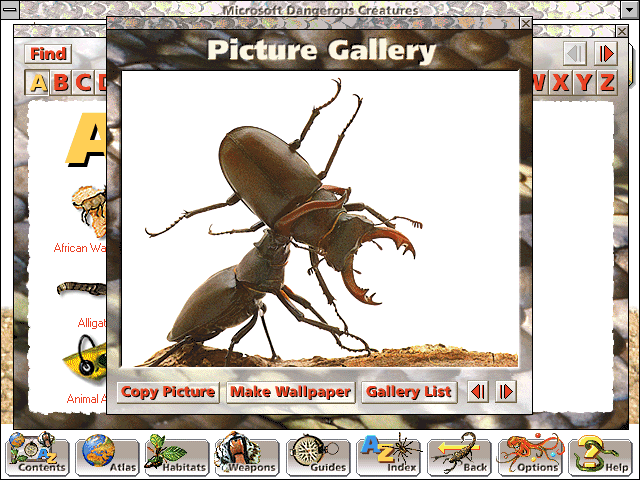Select letter X in Index alphabet
The height and width of the screenshot is (480, 640).
point(560,82)
